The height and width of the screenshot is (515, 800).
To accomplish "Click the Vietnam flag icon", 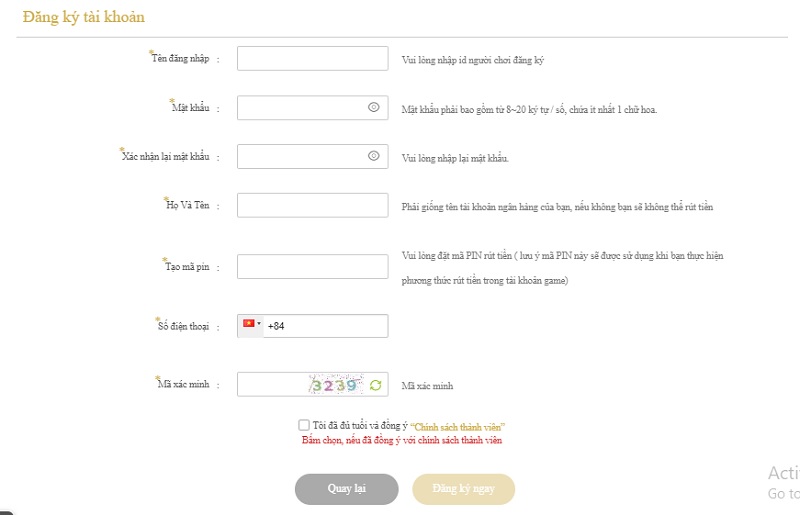I will pyautogui.click(x=249, y=324).
